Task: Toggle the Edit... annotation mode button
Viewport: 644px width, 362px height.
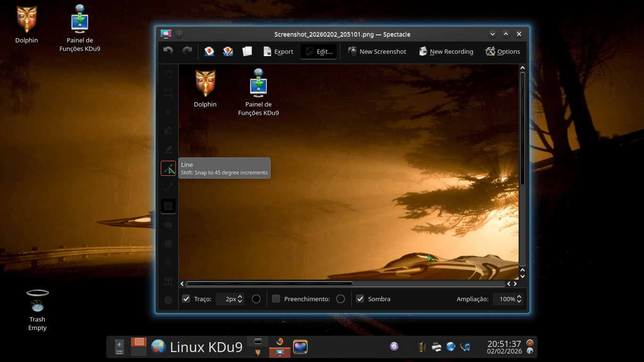Action: [319, 51]
